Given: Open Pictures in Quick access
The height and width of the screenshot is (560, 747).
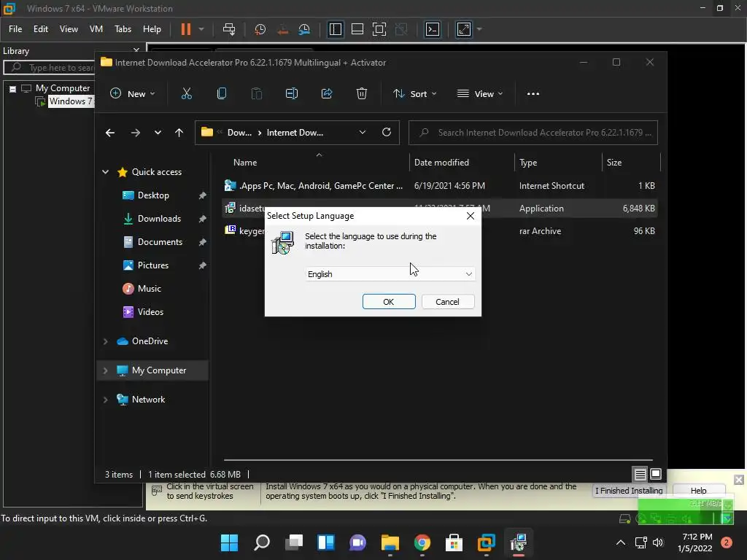Looking at the screenshot, I should tap(153, 265).
